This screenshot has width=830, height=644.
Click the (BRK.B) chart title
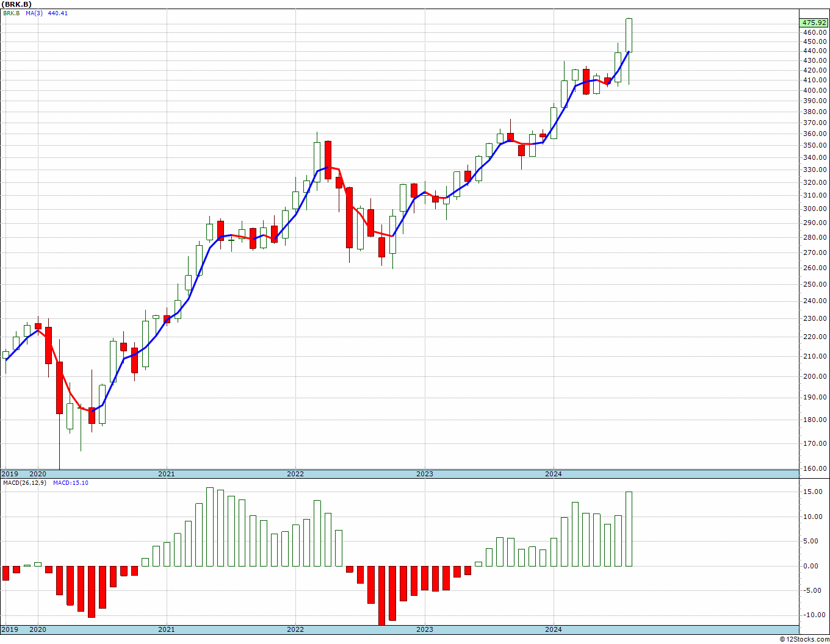(x=17, y=4)
